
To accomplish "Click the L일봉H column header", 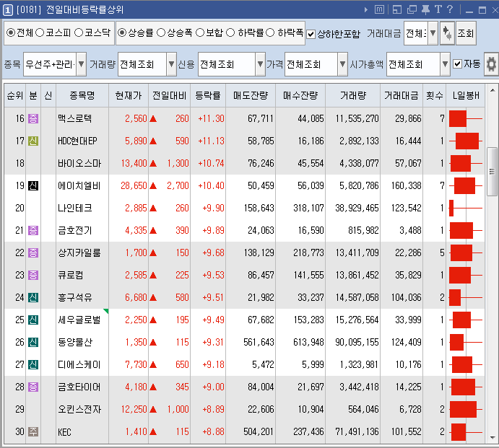I will 466,95.
